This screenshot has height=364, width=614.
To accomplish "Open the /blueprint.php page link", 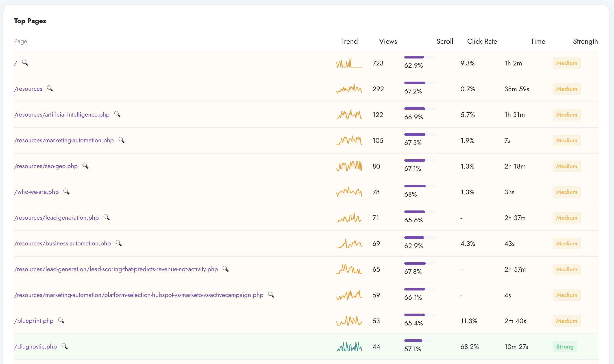I will [34, 321].
